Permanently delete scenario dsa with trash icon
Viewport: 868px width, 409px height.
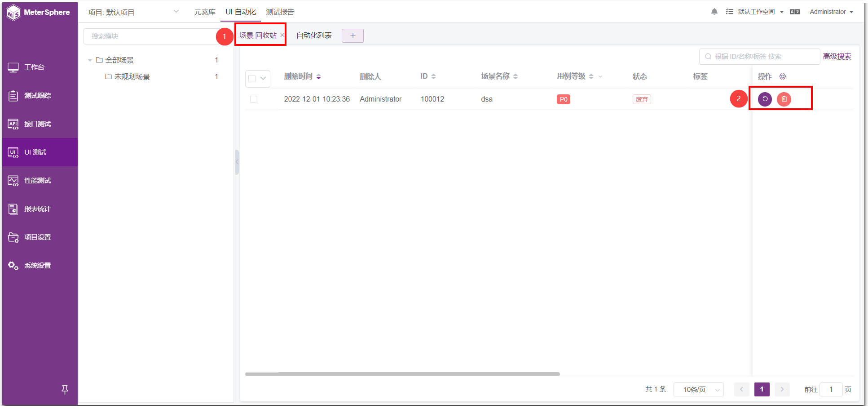[x=784, y=99]
